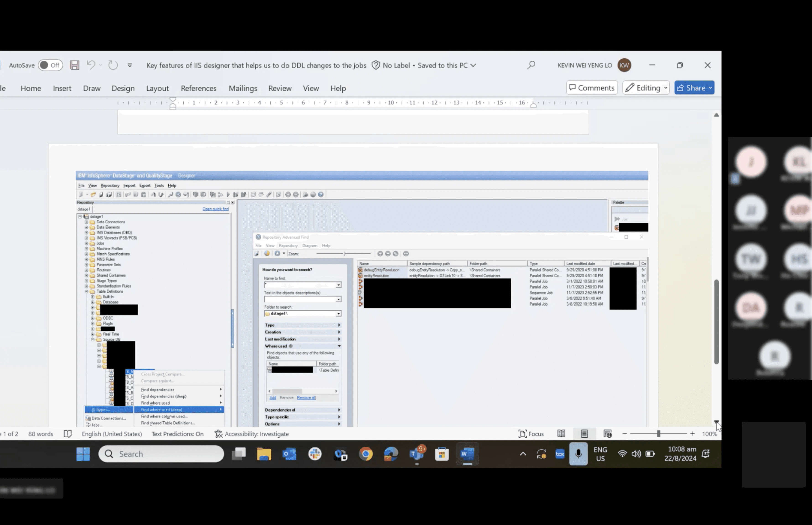Open Customize Quick Access Toolbar dropdown
Screen dimensions: 812x525
[x=130, y=65]
